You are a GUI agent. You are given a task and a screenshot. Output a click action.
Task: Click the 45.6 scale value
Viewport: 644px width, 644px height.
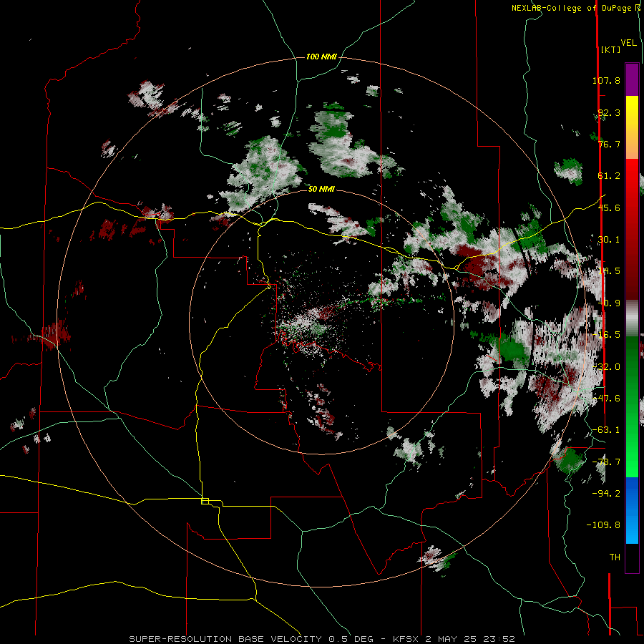tap(609, 208)
